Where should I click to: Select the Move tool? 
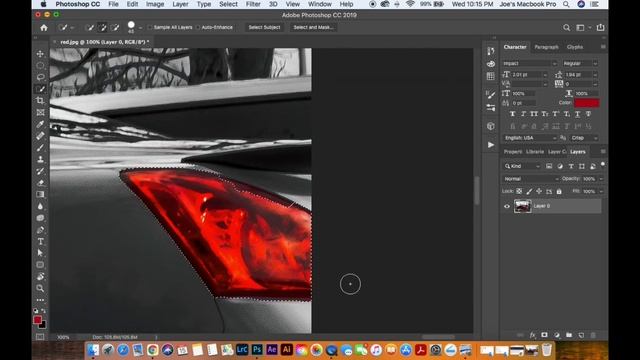click(x=40, y=54)
